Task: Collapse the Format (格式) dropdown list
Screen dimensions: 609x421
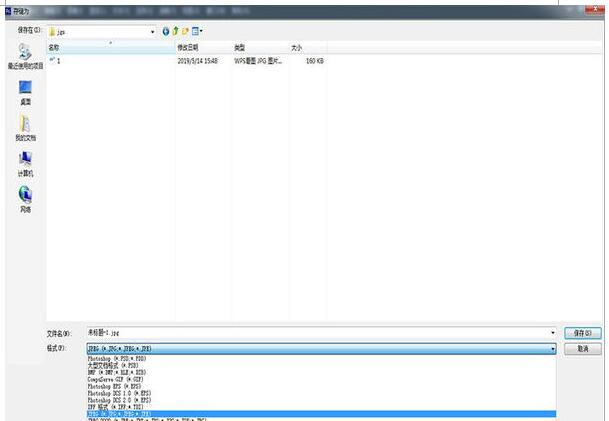Action: click(553, 349)
